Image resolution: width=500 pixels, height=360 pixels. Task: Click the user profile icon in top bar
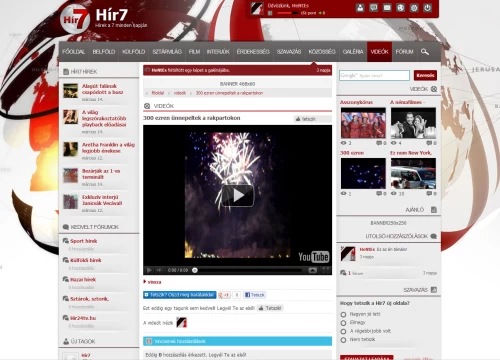point(360,8)
